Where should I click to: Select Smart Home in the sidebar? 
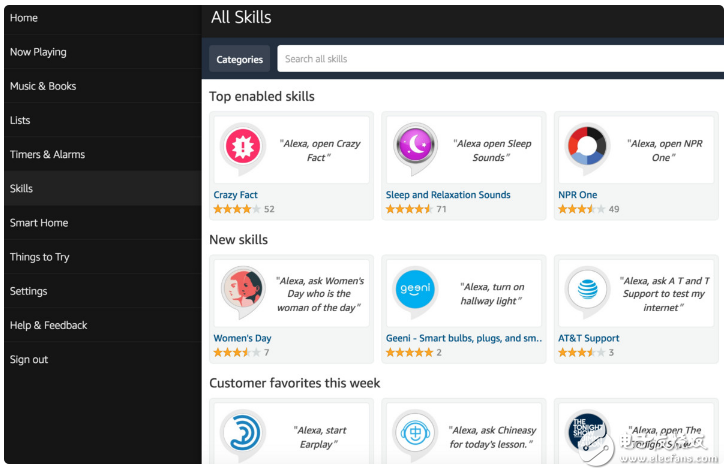pyautogui.click(x=39, y=223)
